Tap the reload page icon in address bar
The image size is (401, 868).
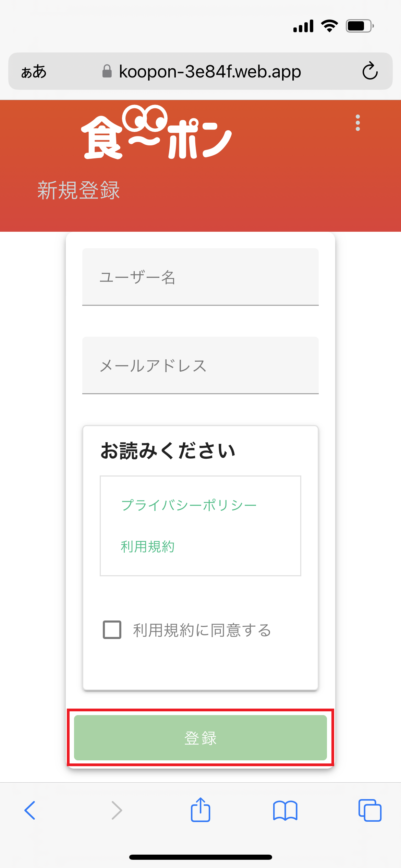pyautogui.click(x=370, y=71)
